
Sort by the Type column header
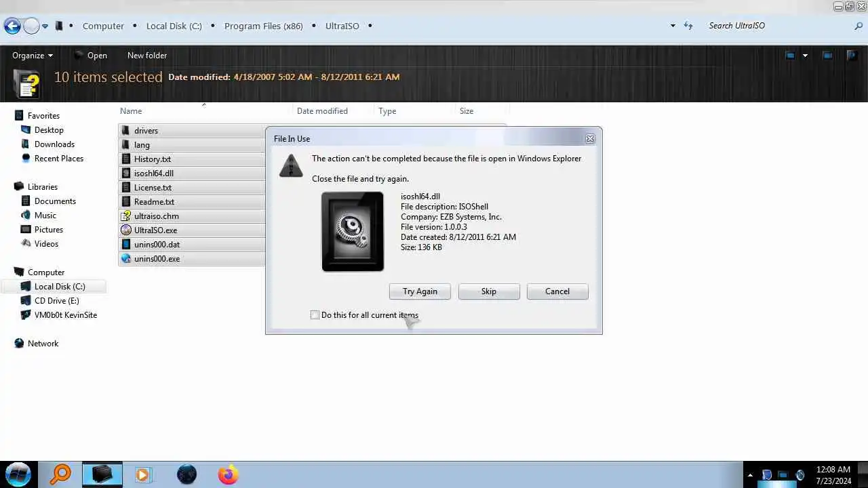(387, 111)
